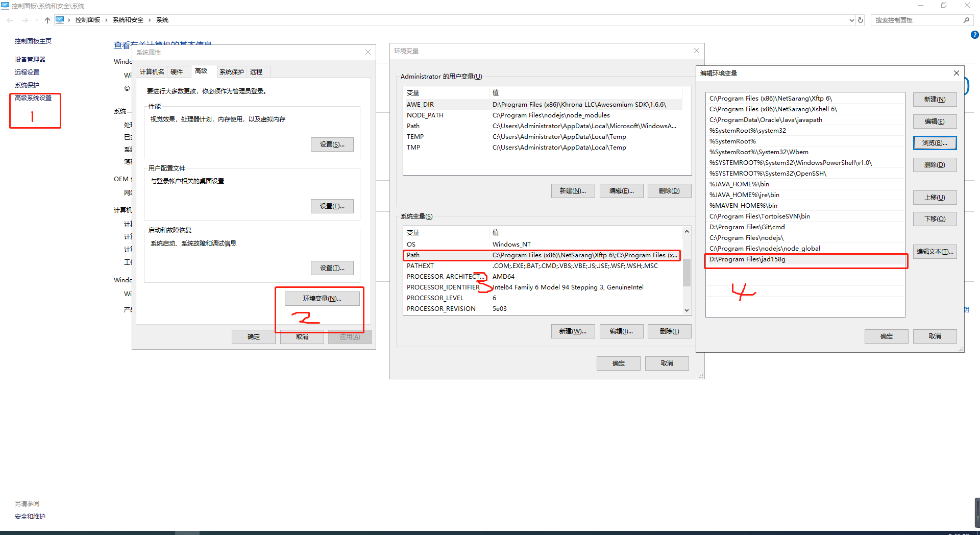Switch to the 硬件 tab
980x535 pixels.
click(x=178, y=71)
